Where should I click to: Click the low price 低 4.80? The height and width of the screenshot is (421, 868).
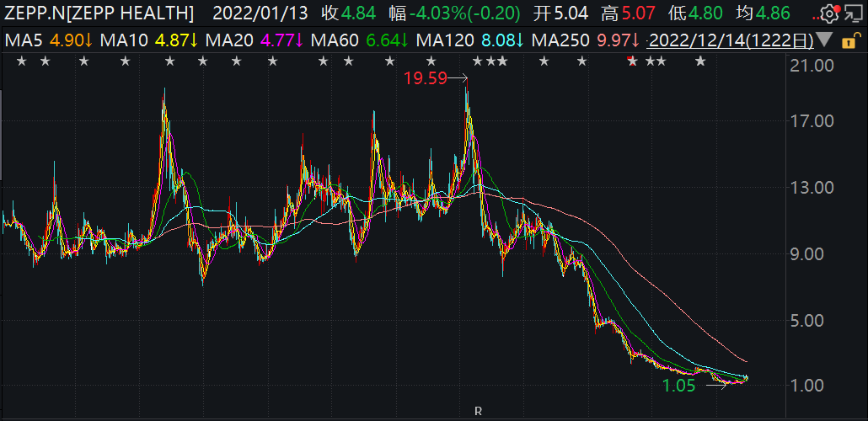(x=695, y=13)
